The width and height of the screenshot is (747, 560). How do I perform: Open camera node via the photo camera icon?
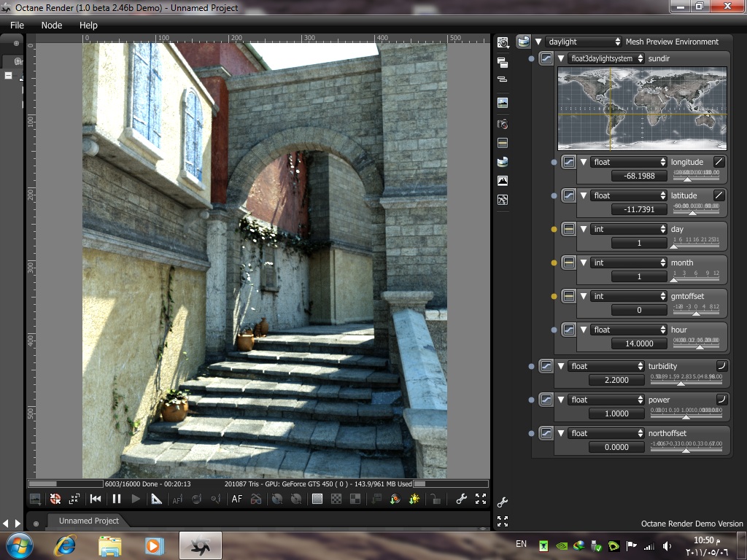(x=503, y=124)
